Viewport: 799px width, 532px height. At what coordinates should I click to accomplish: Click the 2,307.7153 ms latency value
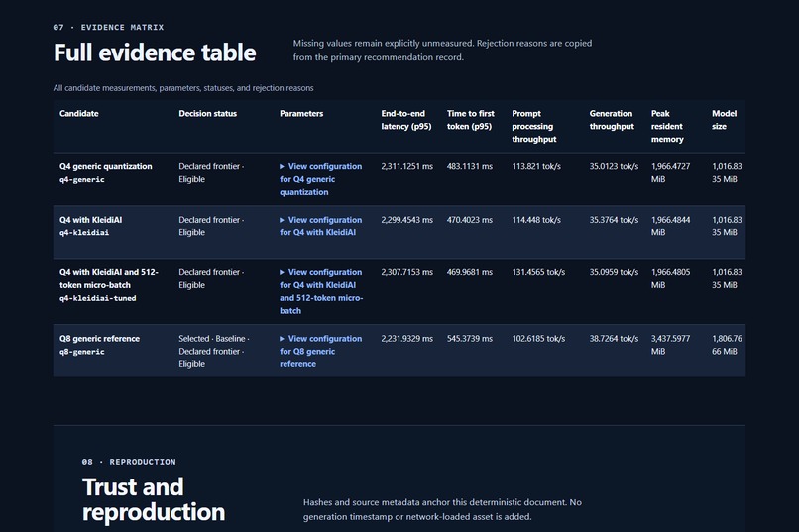pyautogui.click(x=406, y=272)
